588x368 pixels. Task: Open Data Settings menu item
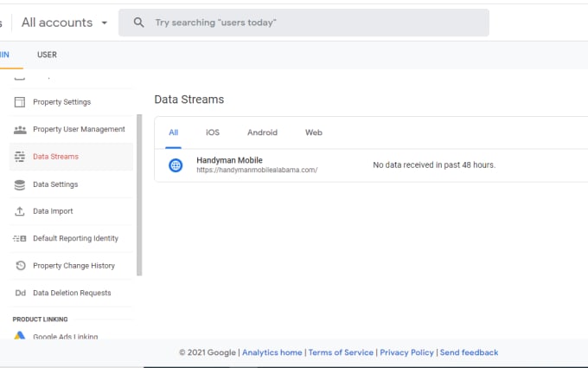coord(55,184)
